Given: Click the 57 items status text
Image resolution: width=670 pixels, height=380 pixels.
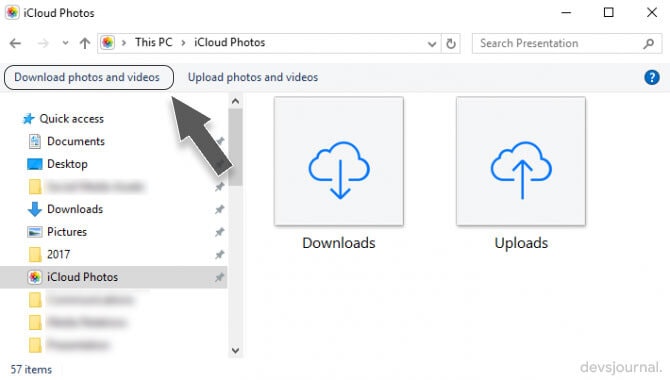Looking at the screenshot, I should point(31,370).
